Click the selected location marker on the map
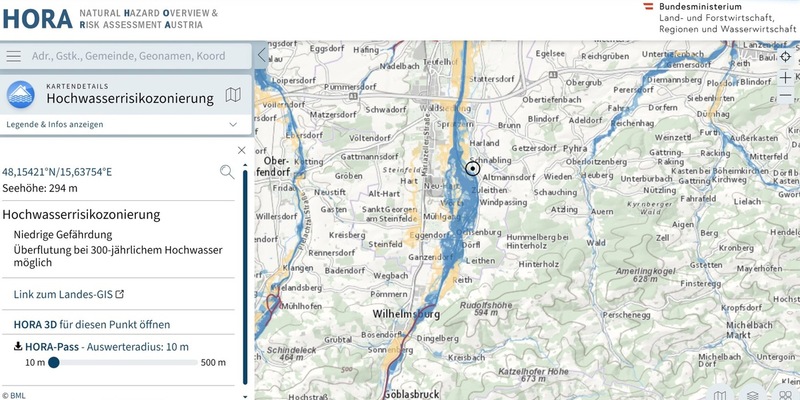Image resolution: width=800 pixels, height=400 pixels. (x=473, y=168)
